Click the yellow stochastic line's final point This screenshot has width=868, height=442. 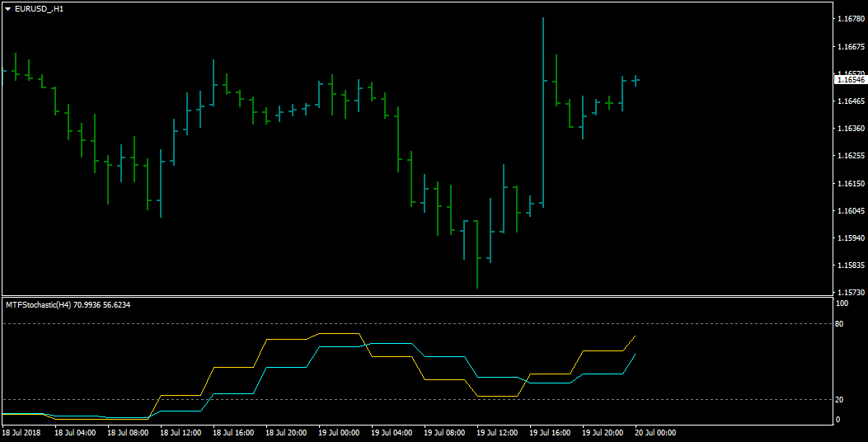point(635,336)
